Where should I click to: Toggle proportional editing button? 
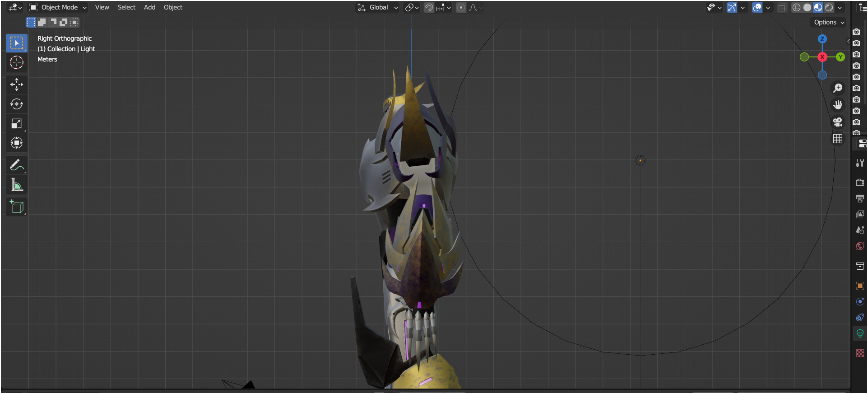click(461, 7)
